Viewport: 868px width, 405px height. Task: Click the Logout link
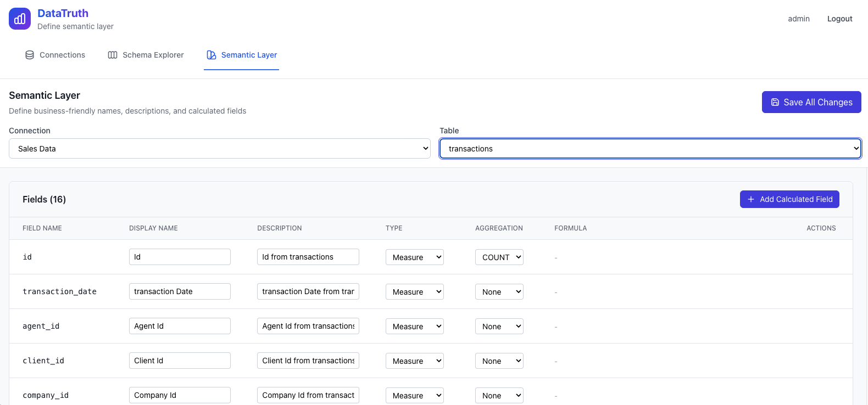[839, 19]
